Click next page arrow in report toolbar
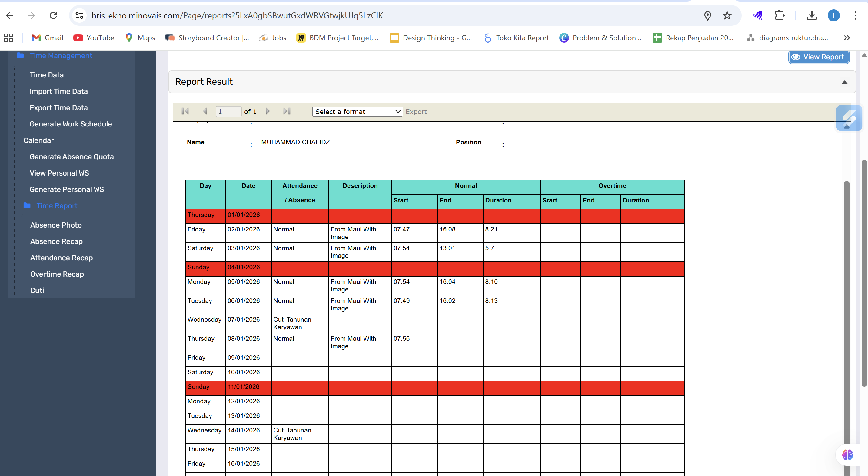Image resolution: width=868 pixels, height=476 pixels. 268,111
